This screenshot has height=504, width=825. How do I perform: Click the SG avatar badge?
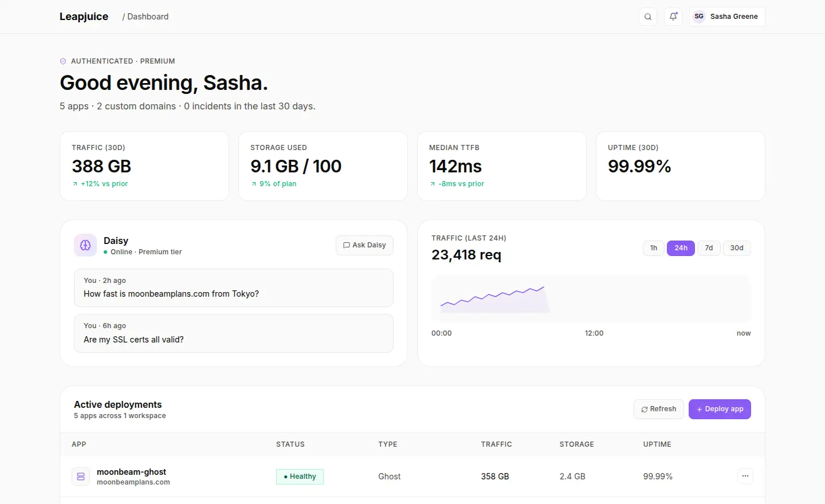[x=699, y=17]
